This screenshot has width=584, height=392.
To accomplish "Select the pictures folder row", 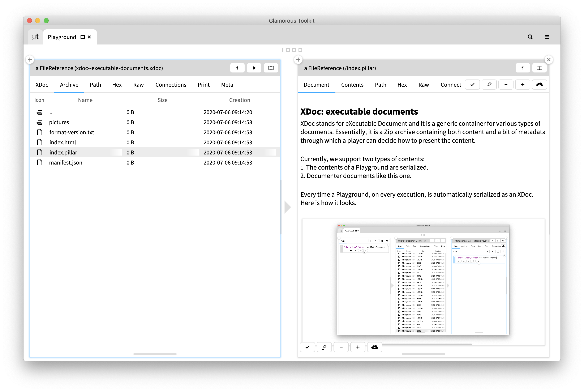I will pyautogui.click(x=155, y=122).
